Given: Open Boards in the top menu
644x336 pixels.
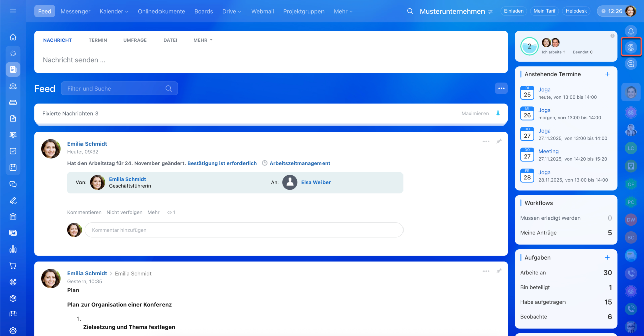Looking at the screenshot, I should coord(204,11).
